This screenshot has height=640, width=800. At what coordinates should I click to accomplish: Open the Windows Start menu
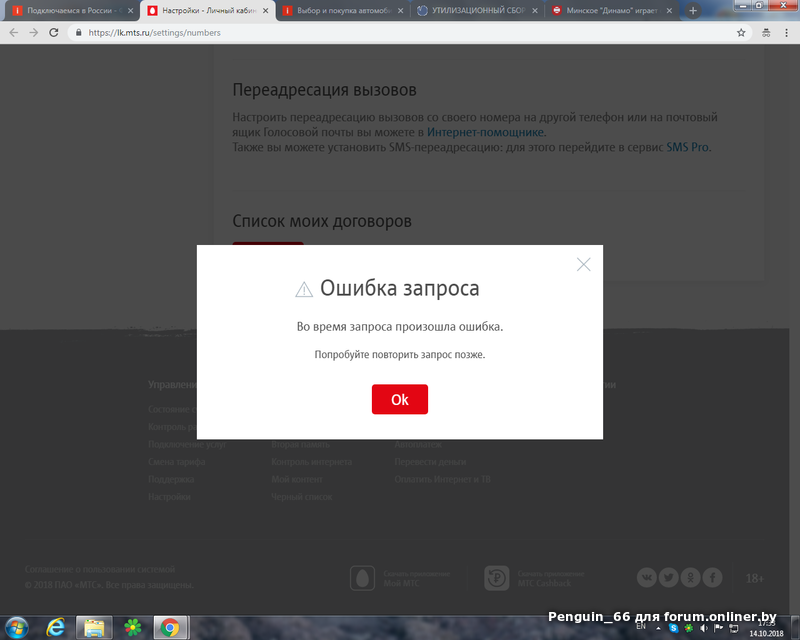[16, 627]
